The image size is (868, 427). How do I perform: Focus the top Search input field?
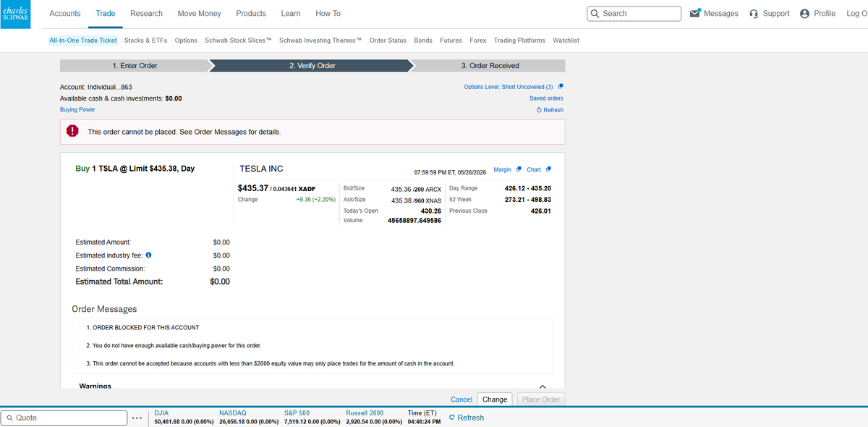pos(634,14)
